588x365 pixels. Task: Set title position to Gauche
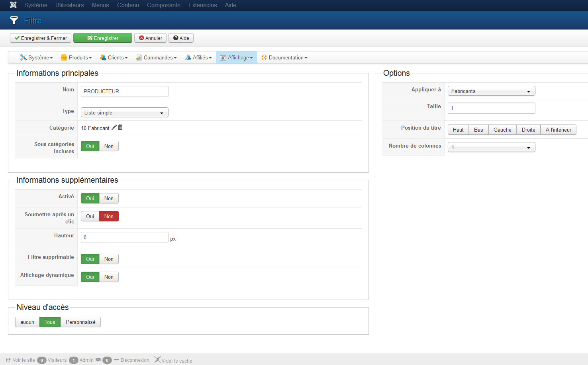tap(502, 130)
